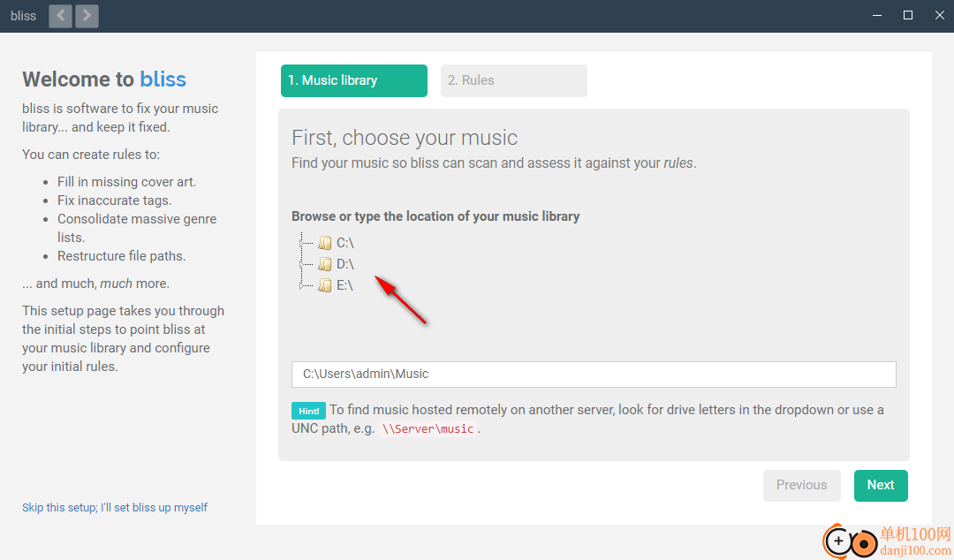Go forward with the title bar arrow

(x=87, y=16)
